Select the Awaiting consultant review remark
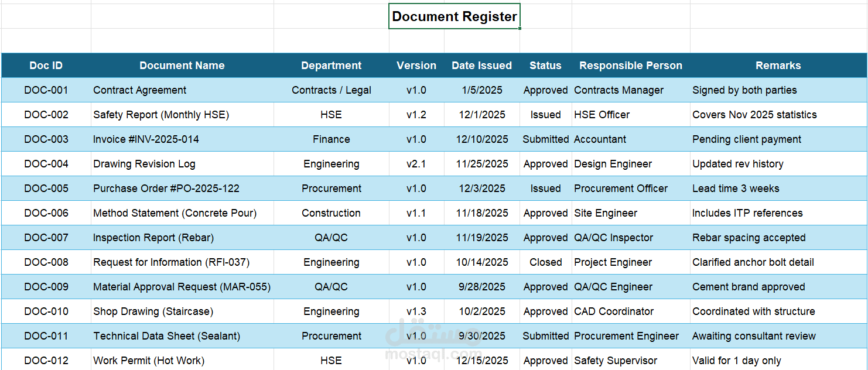Screen dimensions: 868x370 (778, 336)
